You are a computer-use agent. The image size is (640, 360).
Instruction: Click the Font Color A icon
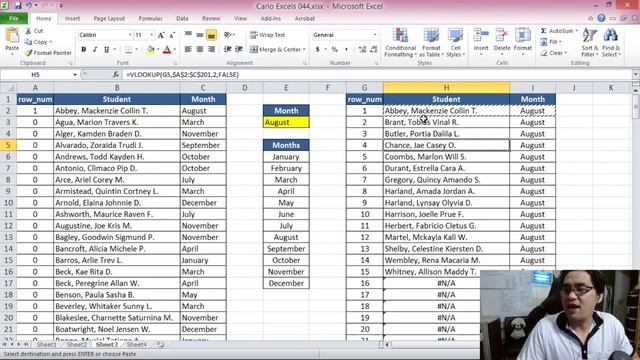click(x=167, y=50)
